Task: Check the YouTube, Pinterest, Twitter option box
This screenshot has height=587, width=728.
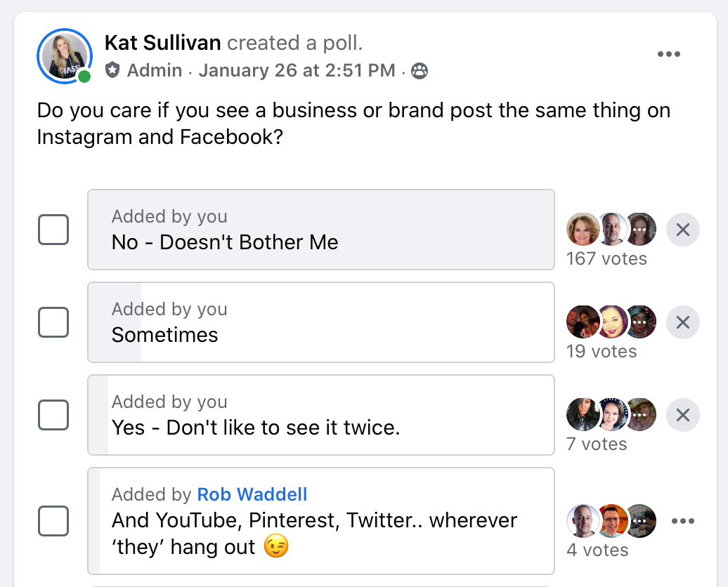Action: pos(53,521)
